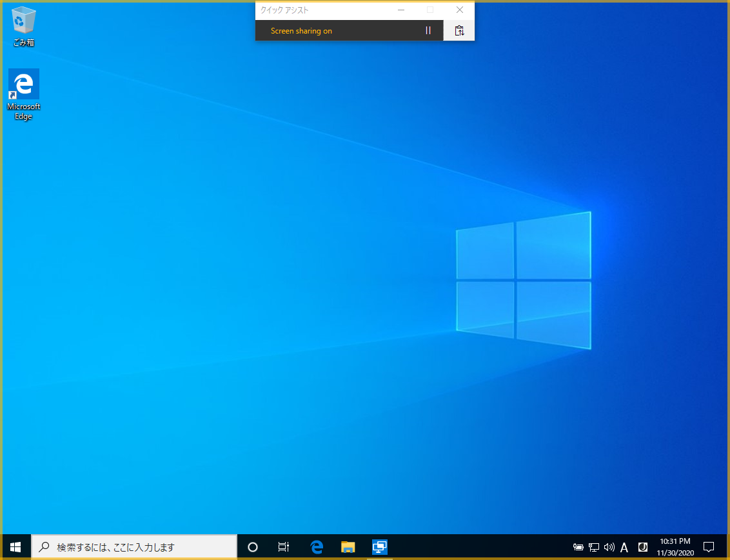This screenshot has height=560, width=730.
Task: Open the battery power status tray icon
Action: [578, 548]
